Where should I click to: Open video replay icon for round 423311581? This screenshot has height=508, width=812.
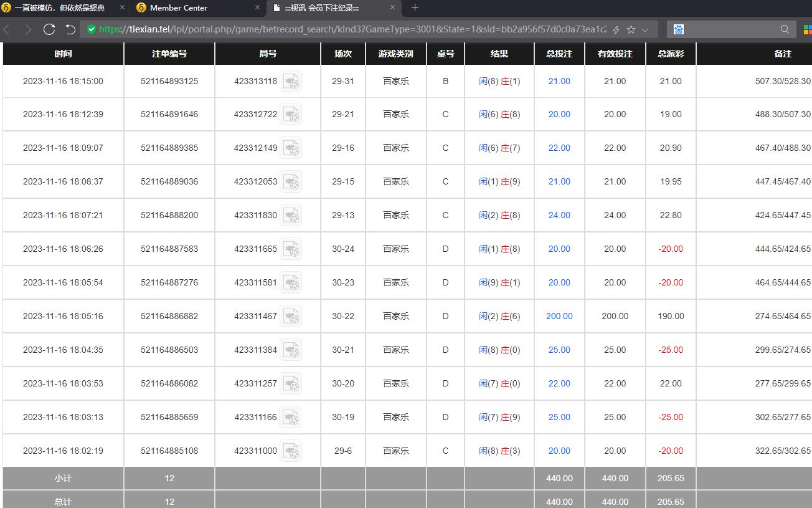pyautogui.click(x=291, y=283)
